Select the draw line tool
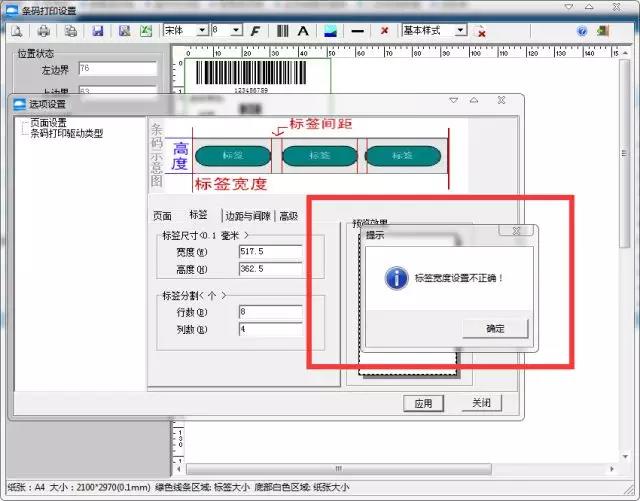 coord(357,31)
